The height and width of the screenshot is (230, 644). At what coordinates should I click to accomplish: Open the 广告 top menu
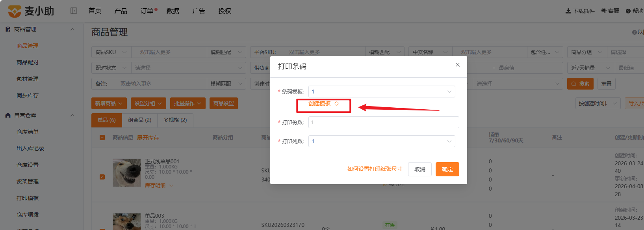click(x=199, y=11)
